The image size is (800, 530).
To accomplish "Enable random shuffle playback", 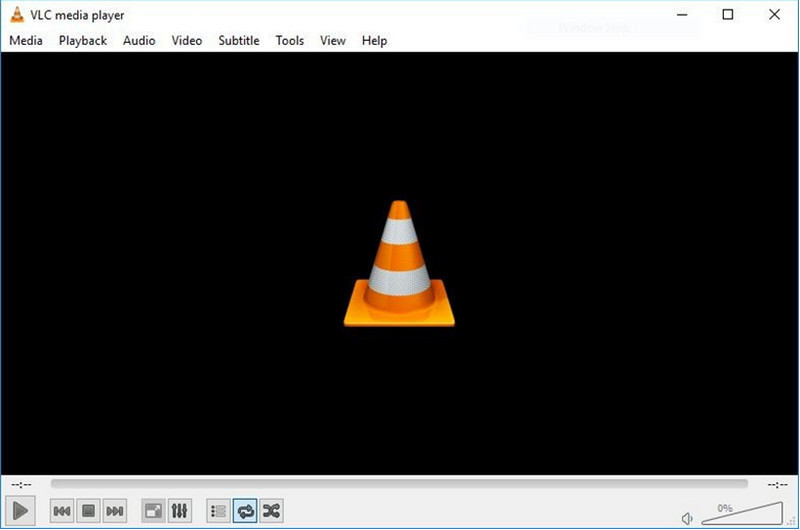I will pyautogui.click(x=271, y=511).
